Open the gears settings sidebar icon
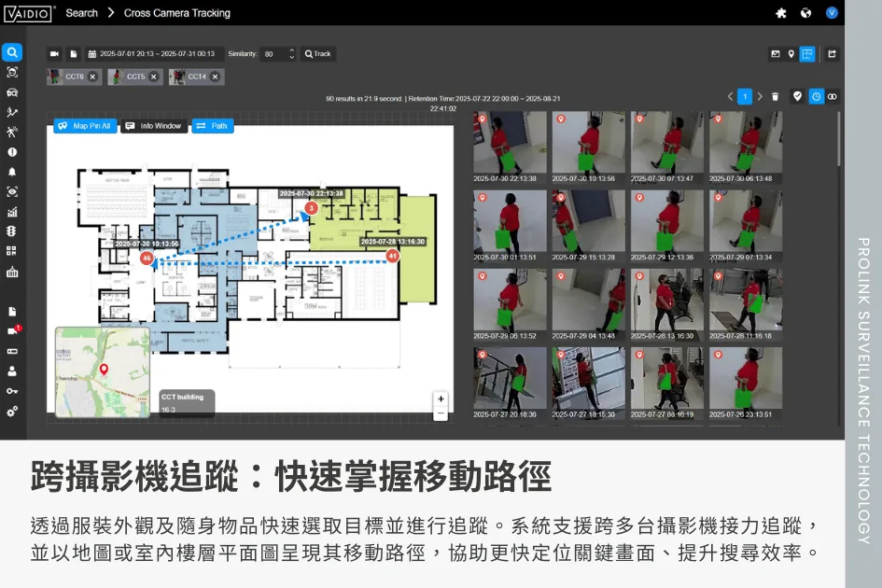Image resolution: width=882 pixels, height=588 pixels. pyautogui.click(x=12, y=412)
